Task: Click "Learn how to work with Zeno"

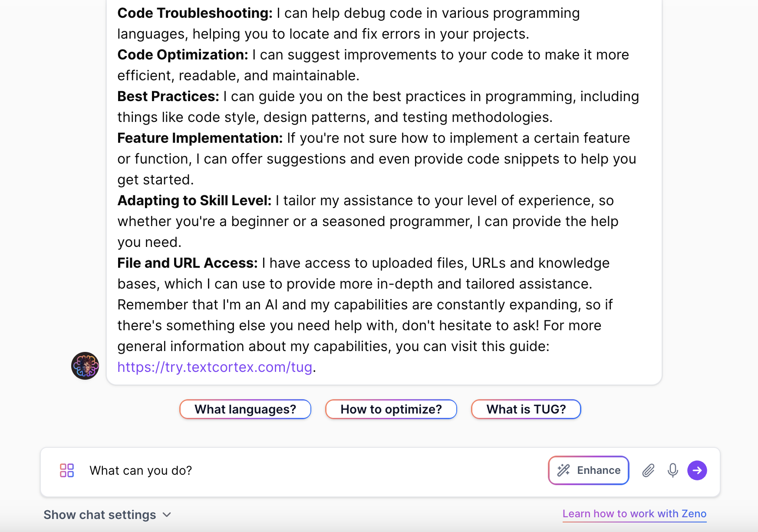Action: [x=634, y=513]
